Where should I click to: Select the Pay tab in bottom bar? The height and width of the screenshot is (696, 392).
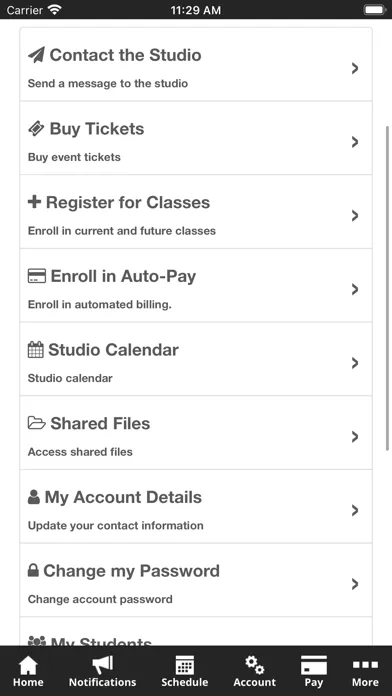314,671
